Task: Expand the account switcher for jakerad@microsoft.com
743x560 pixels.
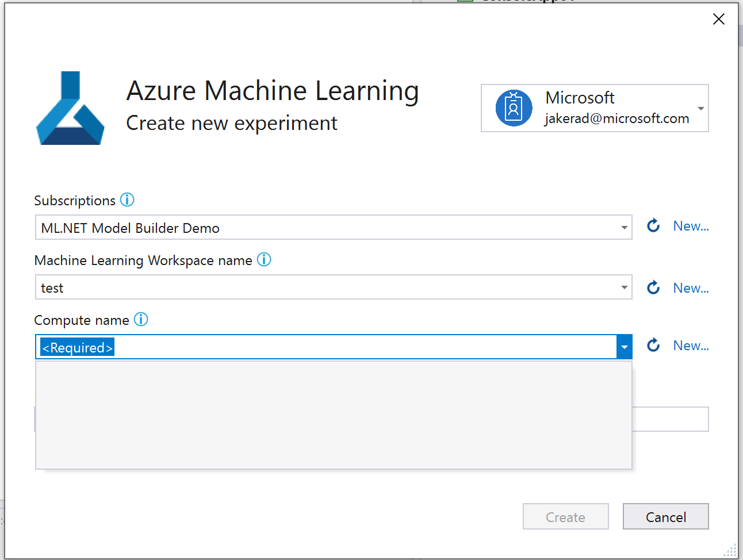Action: pyautogui.click(x=700, y=108)
